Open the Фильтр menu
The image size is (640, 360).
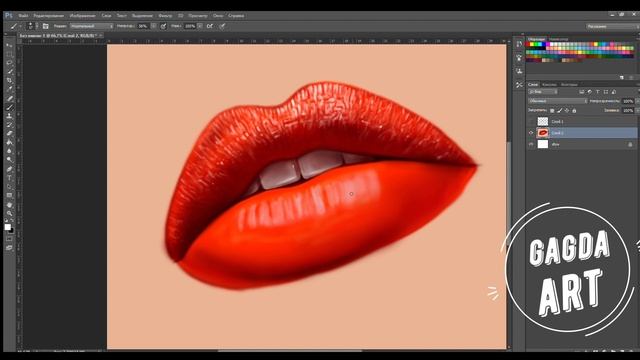165,16
